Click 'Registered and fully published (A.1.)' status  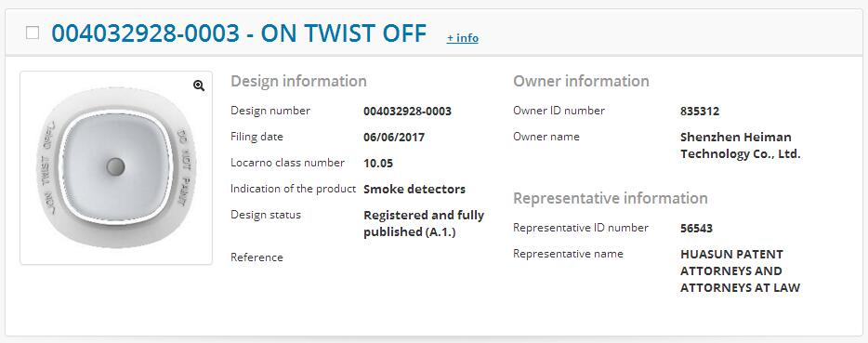[x=424, y=223]
